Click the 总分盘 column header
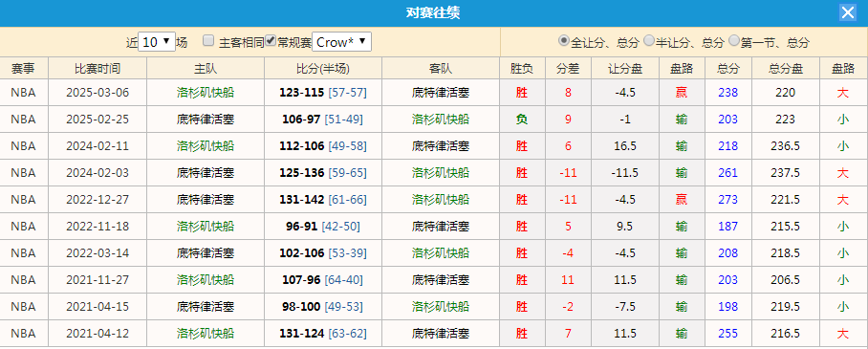868x349 pixels. coord(786,69)
